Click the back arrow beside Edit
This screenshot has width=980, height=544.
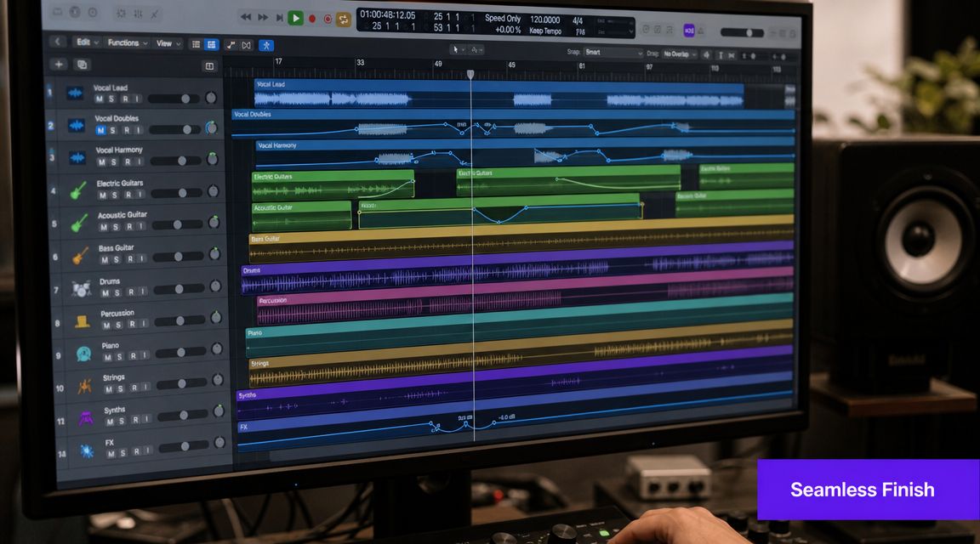coord(58,41)
